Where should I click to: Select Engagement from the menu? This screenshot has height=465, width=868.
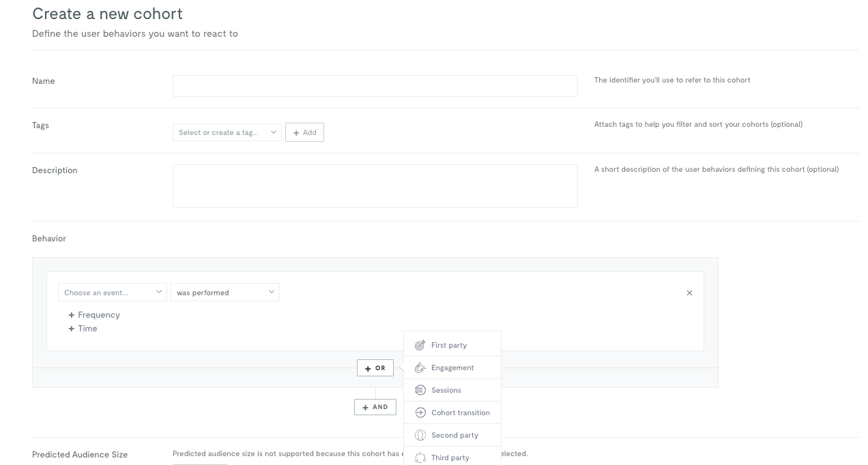(452, 367)
